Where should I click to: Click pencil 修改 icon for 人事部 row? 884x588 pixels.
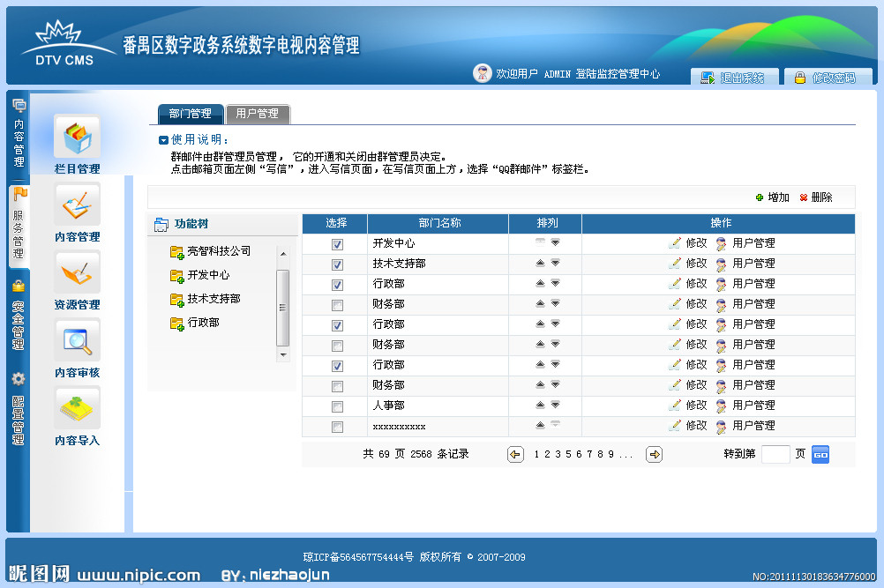coord(675,405)
